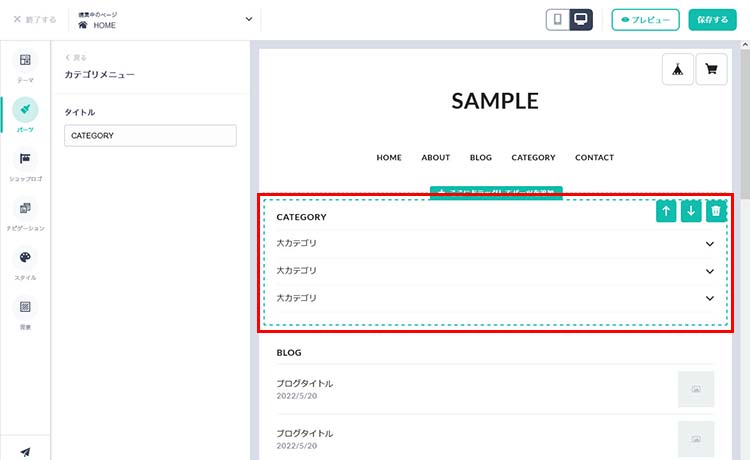Switch to mobile preview mode

click(x=558, y=20)
